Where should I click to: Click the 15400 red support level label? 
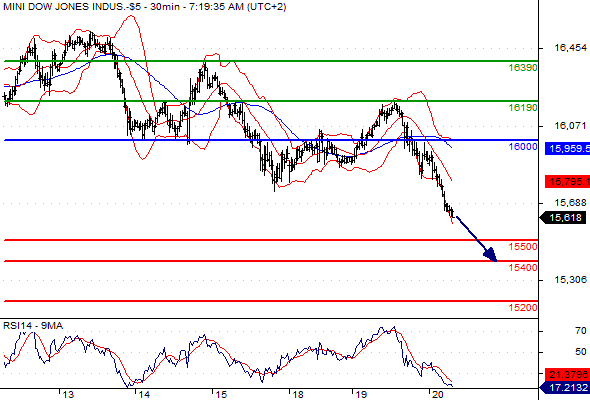(x=523, y=268)
